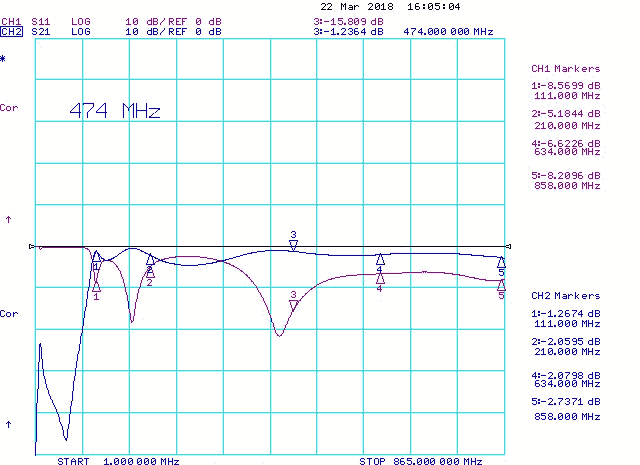Click the upper up-arrow status indicator

click(x=8, y=220)
